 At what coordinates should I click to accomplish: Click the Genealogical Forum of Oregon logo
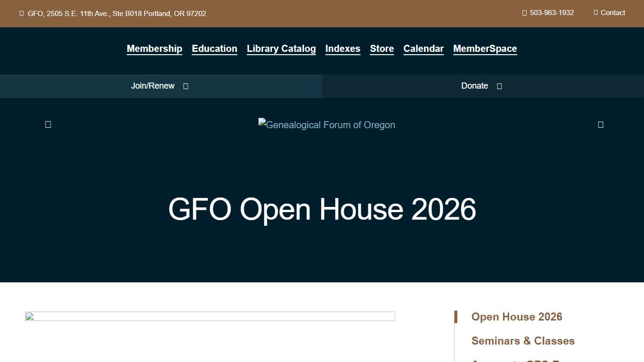tap(326, 124)
